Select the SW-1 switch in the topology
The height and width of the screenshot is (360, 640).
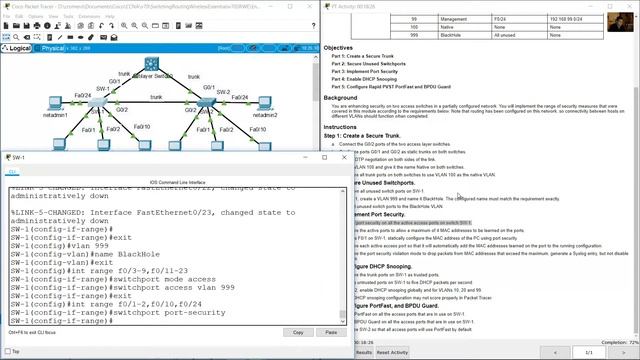[97, 102]
